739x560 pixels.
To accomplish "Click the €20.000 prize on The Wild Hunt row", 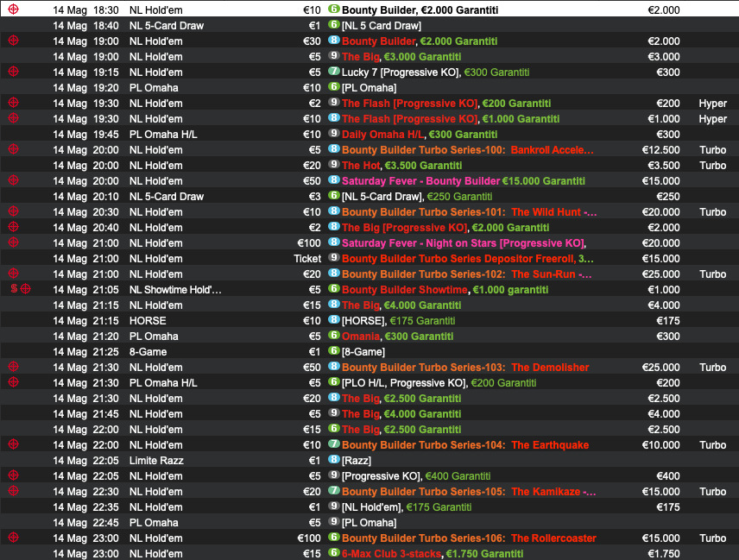I will pyautogui.click(x=660, y=212).
